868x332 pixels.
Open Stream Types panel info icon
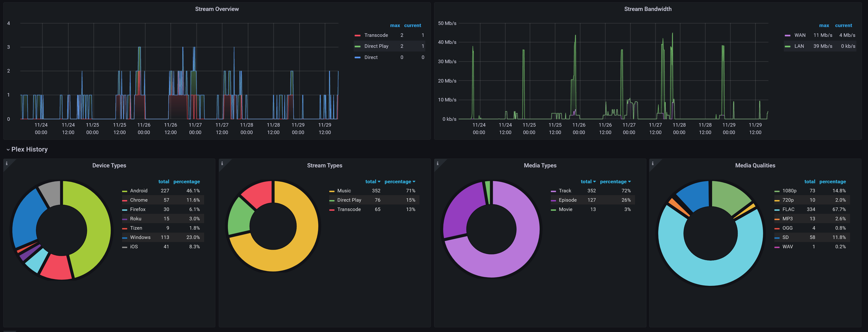tap(222, 163)
